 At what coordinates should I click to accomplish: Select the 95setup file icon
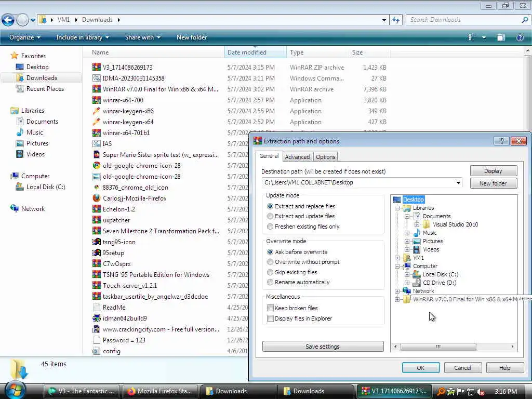pos(97,253)
